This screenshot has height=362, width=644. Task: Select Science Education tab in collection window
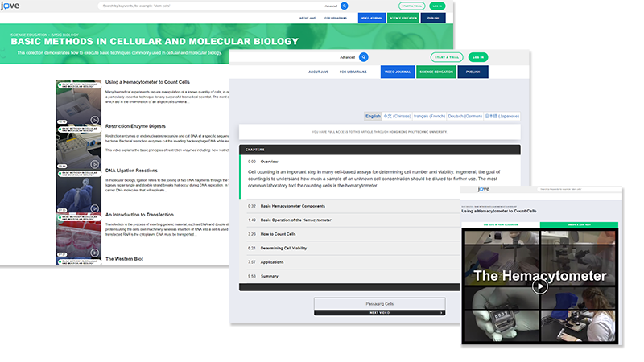(x=403, y=18)
